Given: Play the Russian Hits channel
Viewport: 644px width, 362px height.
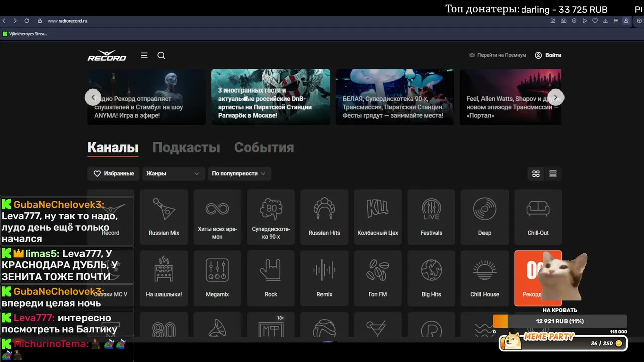Looking at the screenshot, I should (324, 217).
